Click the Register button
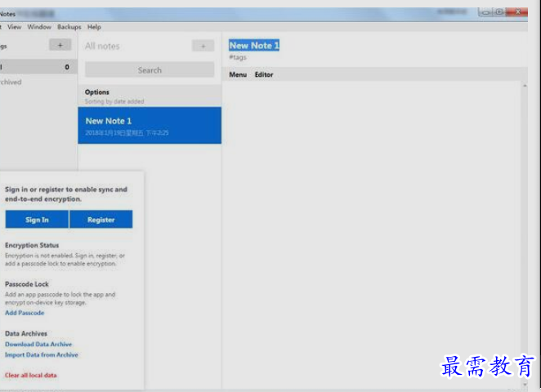Screen dimensions: 541x392 pyautogui.click(x=101, y=220)
